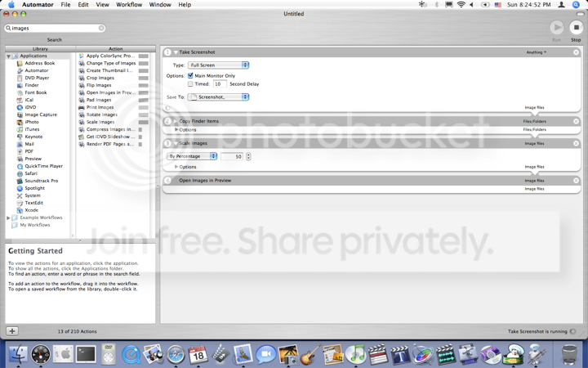Select the Flip Images action
The width and height of the screenshot is (588, 368).
click(x=99, y=85)
